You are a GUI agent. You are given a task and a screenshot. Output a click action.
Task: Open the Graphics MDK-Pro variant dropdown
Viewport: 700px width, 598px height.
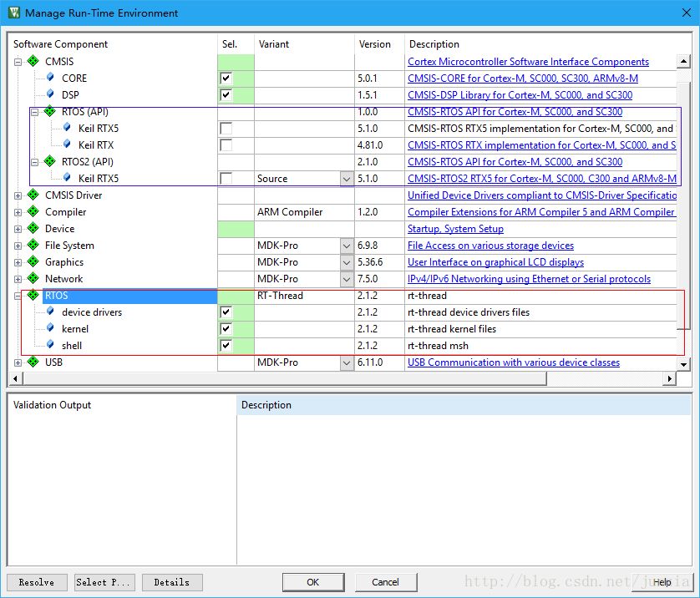[x=347, y=262]
